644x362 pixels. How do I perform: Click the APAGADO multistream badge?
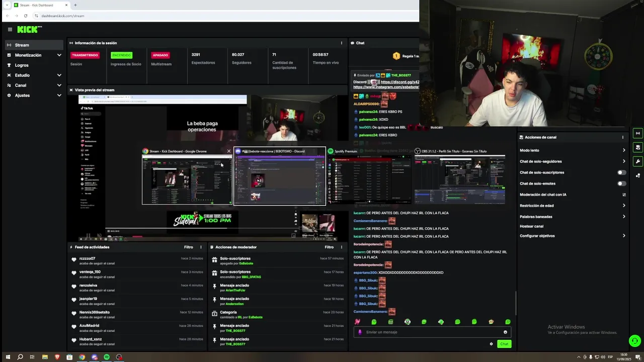[160, 55]
